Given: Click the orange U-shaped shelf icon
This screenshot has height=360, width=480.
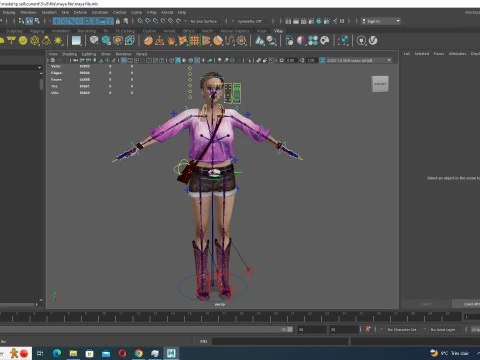Looking at the screenshot, I should click(230, 41).
